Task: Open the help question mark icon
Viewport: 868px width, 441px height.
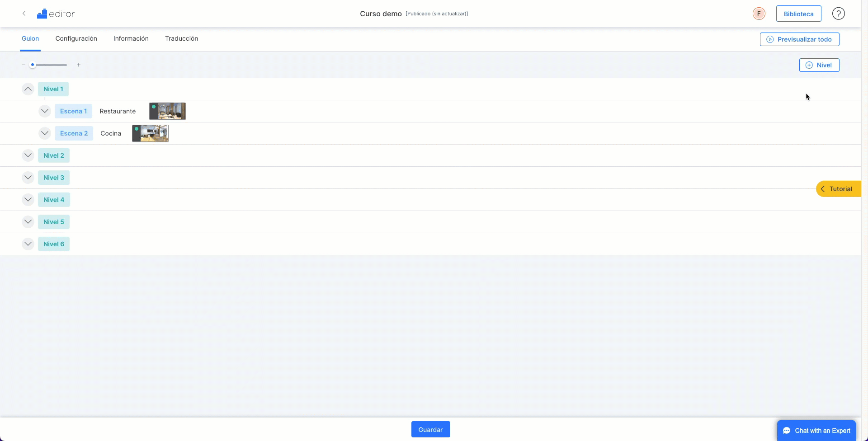Action: click(839, 14)
